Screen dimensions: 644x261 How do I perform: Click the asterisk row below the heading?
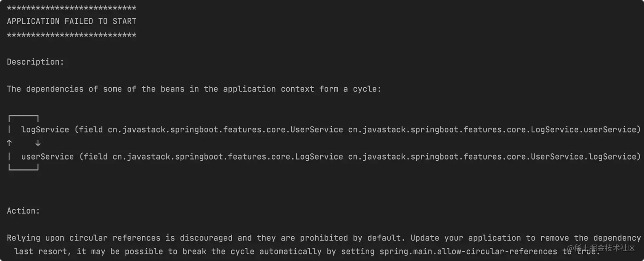tap(72, 35)
